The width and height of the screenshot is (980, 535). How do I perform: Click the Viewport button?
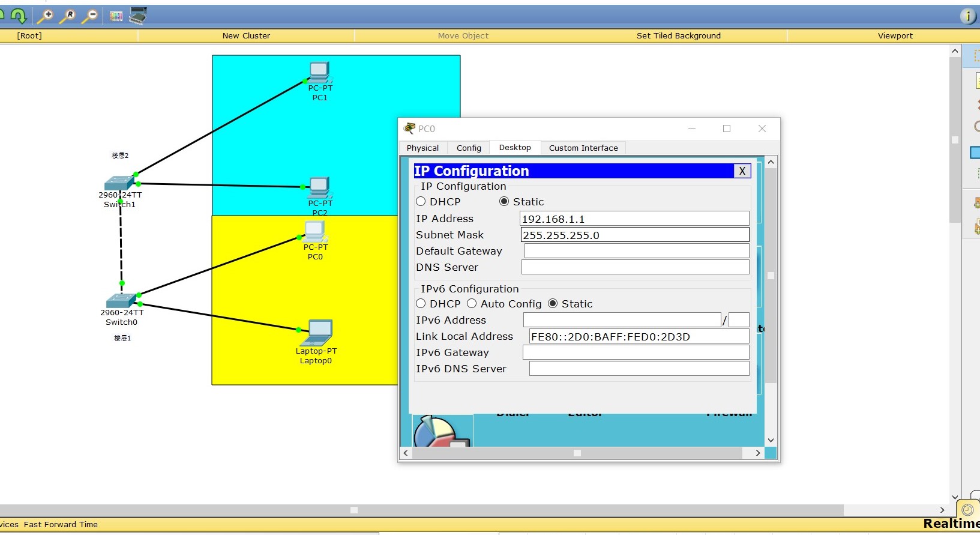[x=895, y=35]
